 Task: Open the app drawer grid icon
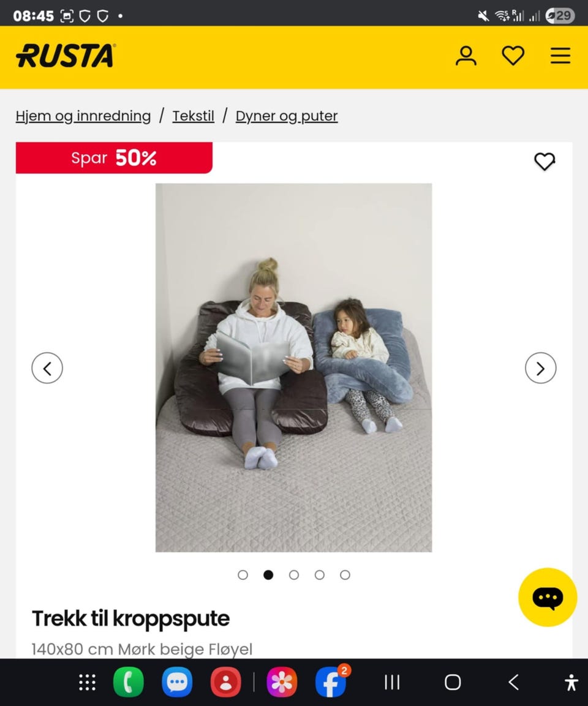coord(88,683)
